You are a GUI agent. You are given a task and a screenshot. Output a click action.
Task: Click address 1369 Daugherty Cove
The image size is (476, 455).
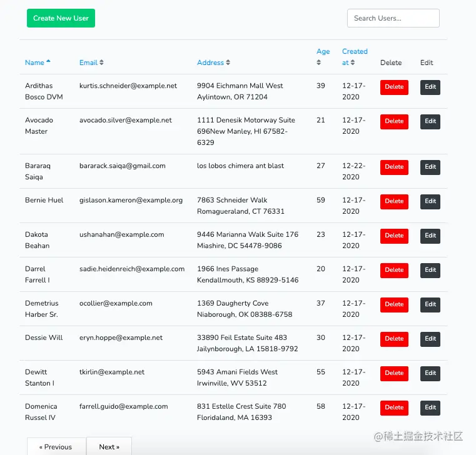[233, 303]
